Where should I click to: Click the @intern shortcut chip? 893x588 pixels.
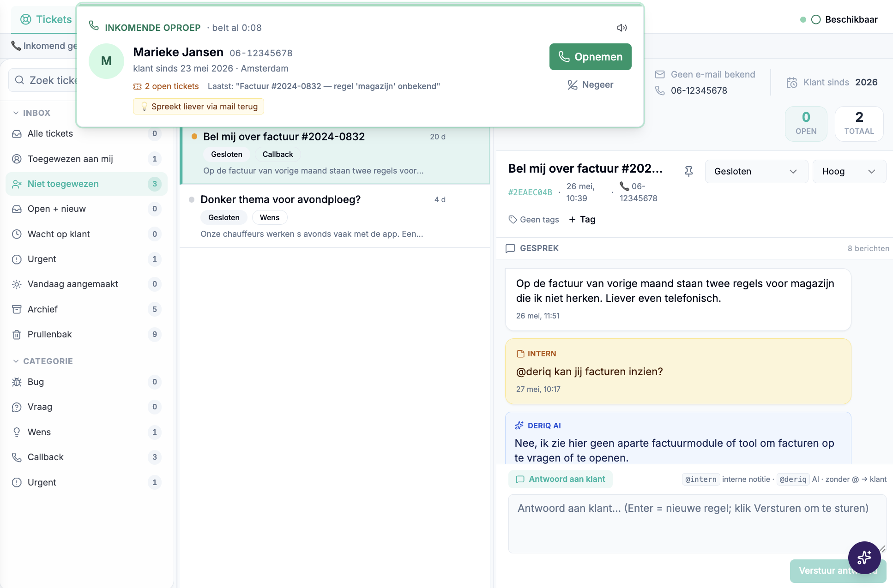[700, 480]
